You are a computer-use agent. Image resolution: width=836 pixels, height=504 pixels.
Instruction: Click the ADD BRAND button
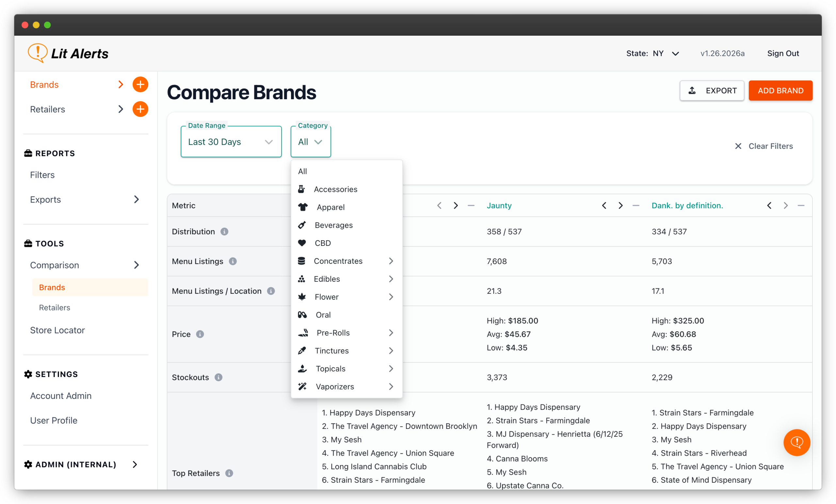pyautogui.click(x=780, y=90)
